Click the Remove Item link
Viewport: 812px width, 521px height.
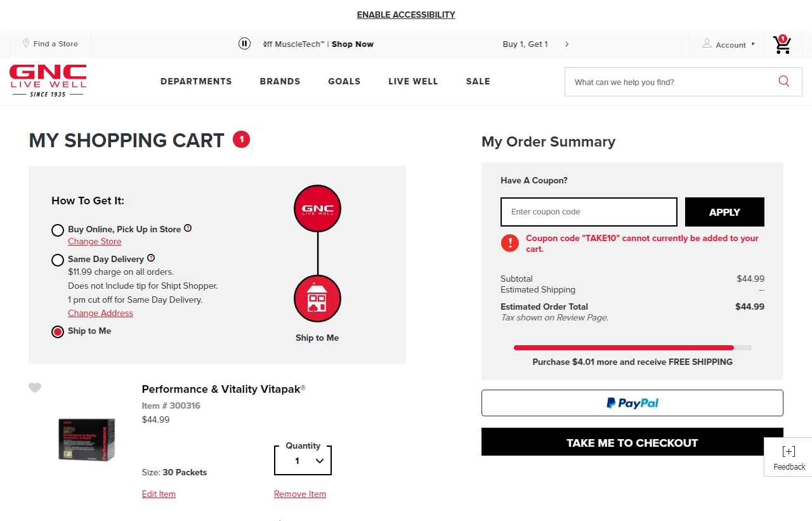[300, 494]
